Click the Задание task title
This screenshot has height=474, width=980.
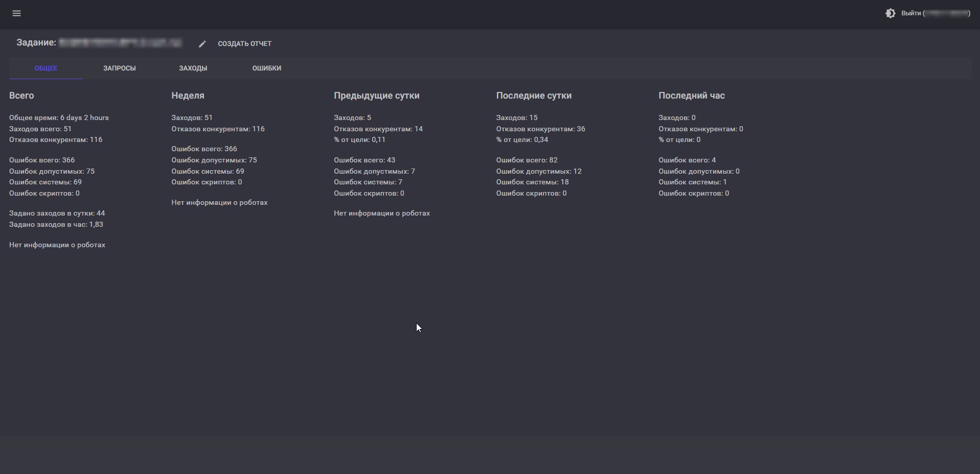point(99,43)
